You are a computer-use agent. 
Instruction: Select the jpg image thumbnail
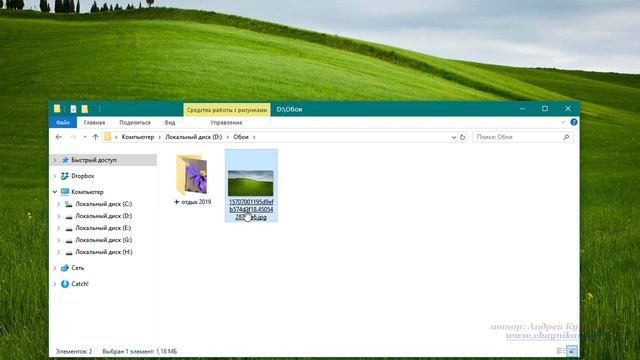(x=251, y=183)
